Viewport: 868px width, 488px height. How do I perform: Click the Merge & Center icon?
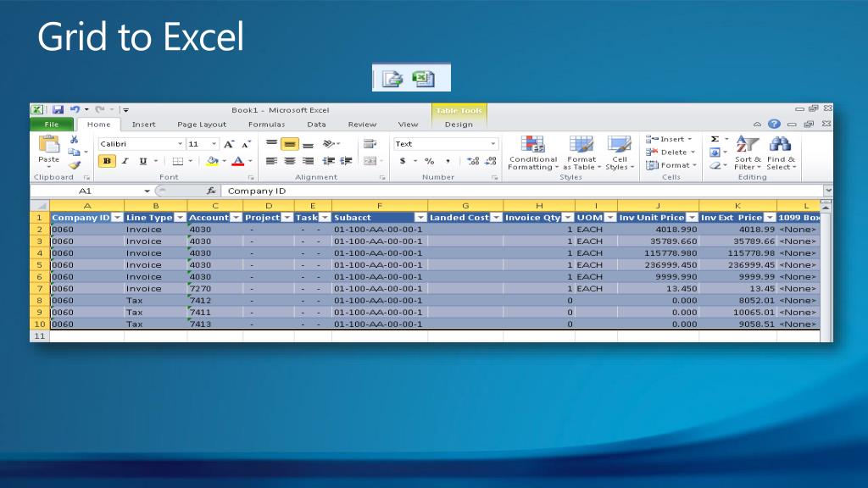pyautogui.click(x=370, y=161)
